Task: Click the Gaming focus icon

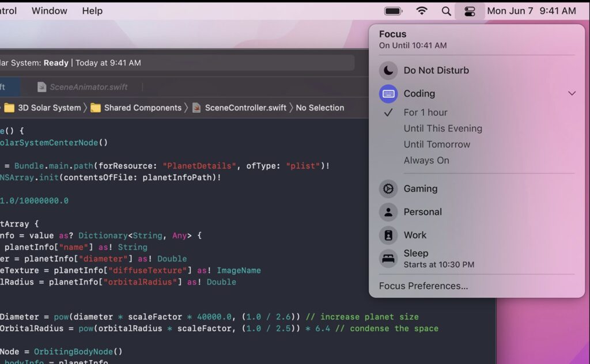Action: click(x=388, y=189)
